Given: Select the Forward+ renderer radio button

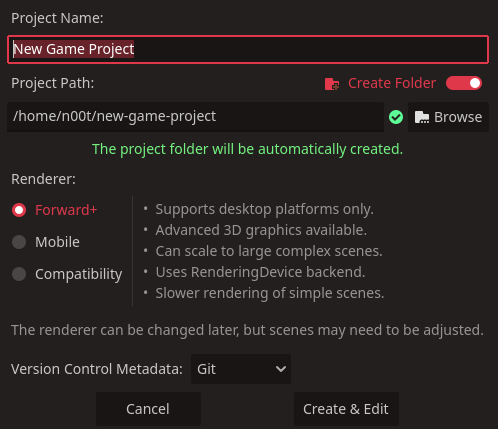Looking at the screenshot, I should tap(19, 210).
